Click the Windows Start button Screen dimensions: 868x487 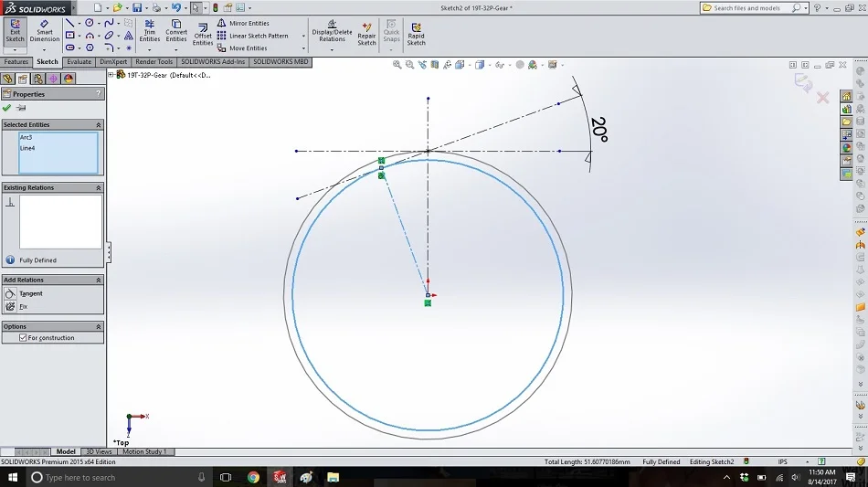point(12,477)
